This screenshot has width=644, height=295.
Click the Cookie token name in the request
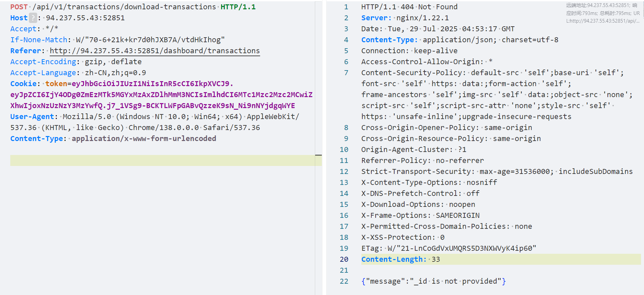click(x=56, y=83)
